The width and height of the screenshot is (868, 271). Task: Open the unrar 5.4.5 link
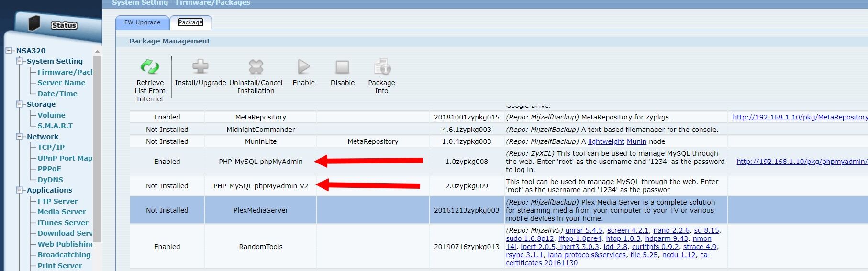[x=584, y=230]
